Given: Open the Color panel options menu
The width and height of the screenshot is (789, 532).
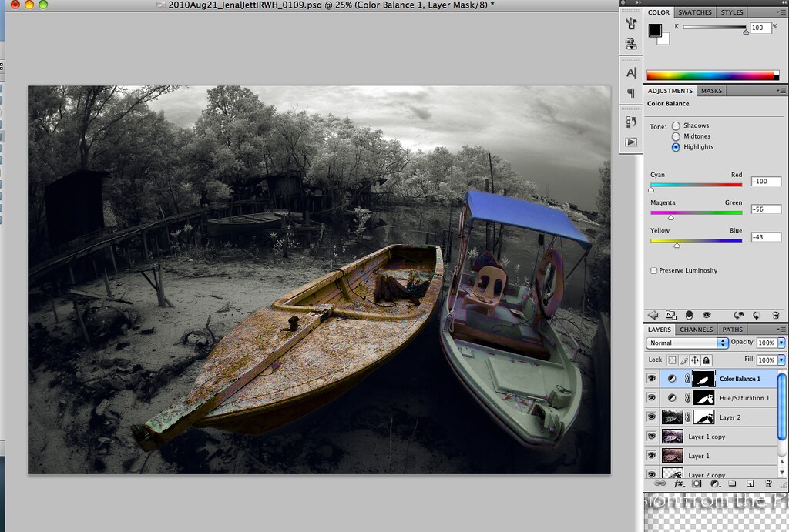Looking at the screenshot, I should pos(781,12).
